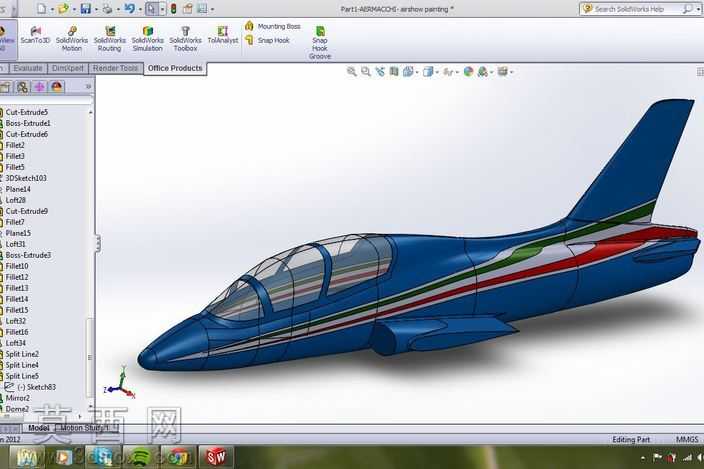Select the Office Products tab
Viewport: 704px width, 469px height.
point(175,68)
